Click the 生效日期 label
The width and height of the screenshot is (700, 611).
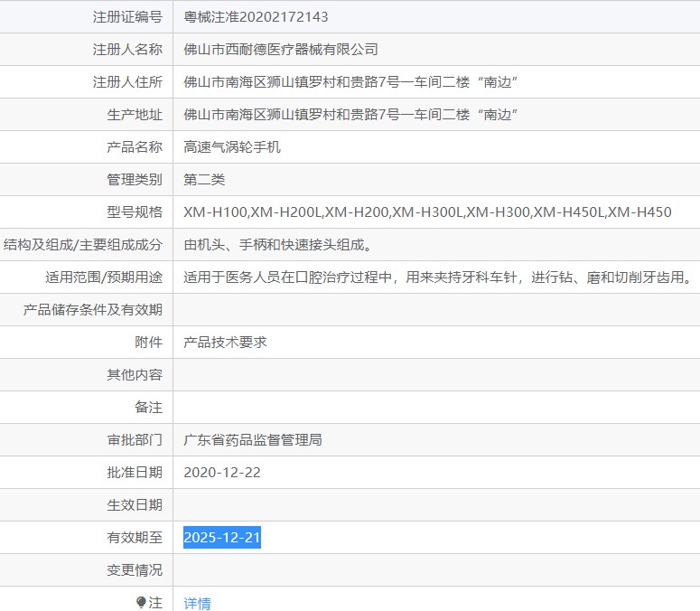point(135,504)
